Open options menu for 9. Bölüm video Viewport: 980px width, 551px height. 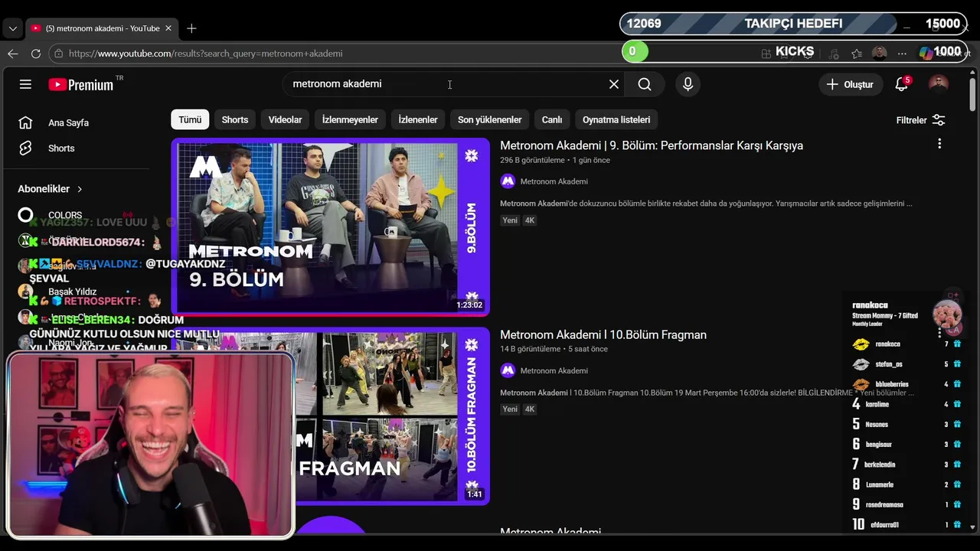coord(939,144)
